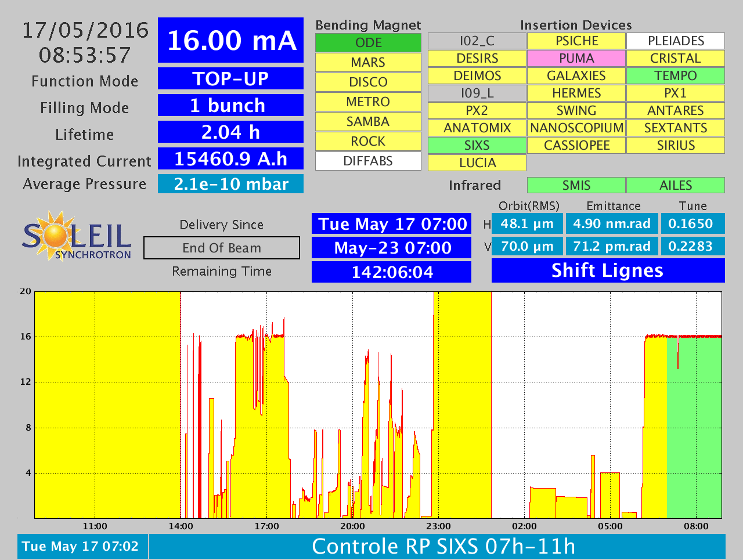Click the 0.1650 horizontal tune value
743x560 pixels.
(692, 224)
